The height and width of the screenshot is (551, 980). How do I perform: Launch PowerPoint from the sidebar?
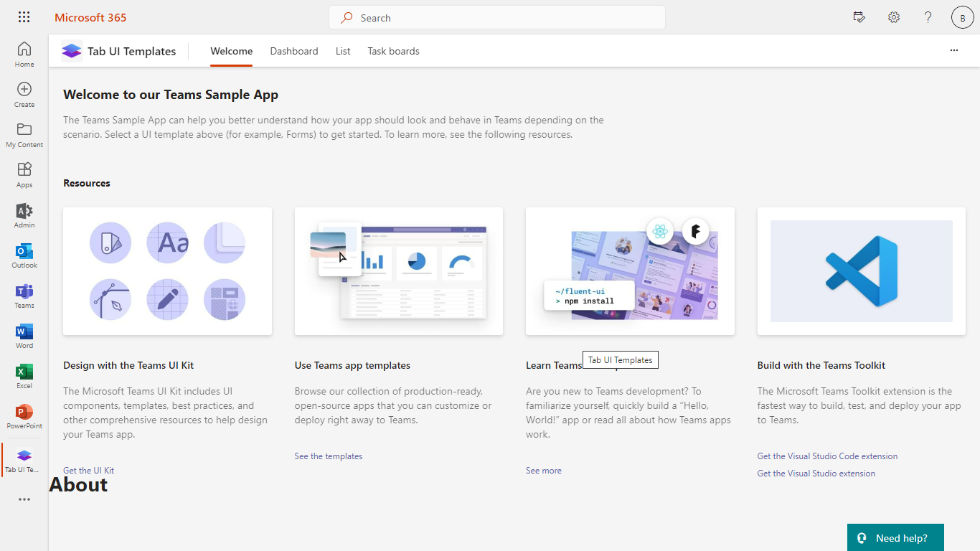(24, 415)
